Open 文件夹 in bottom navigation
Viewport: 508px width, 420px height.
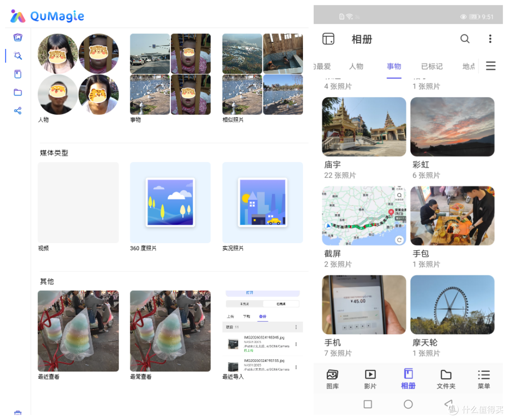pyautogui.click(x=446, y=379)
